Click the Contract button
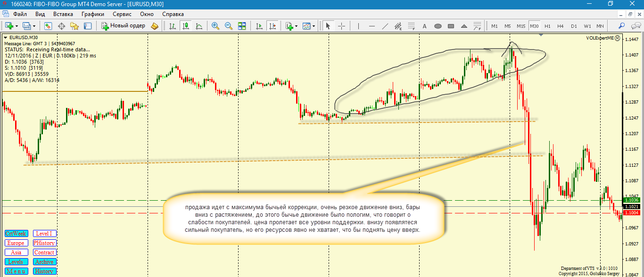 [44, 253]
